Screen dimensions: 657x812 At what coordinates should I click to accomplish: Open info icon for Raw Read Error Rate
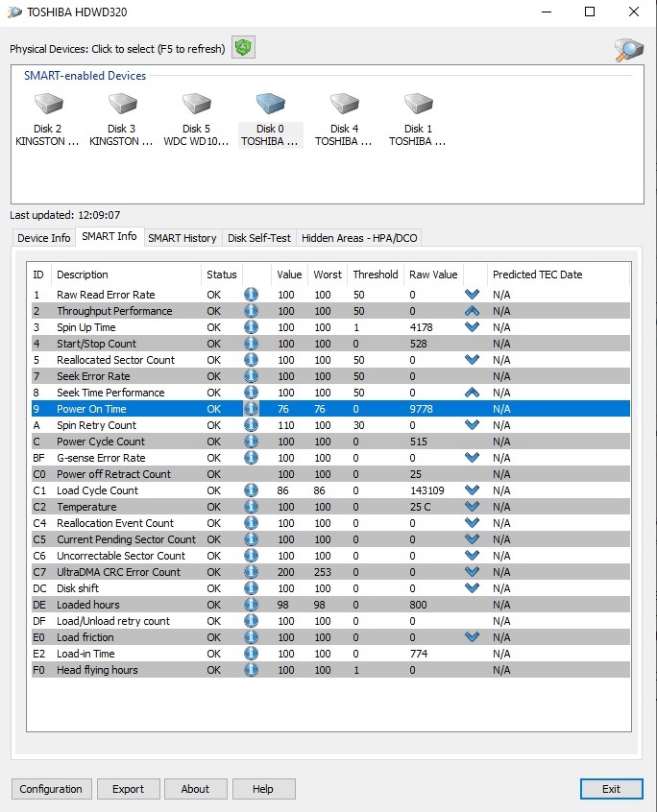click(251, 295)
